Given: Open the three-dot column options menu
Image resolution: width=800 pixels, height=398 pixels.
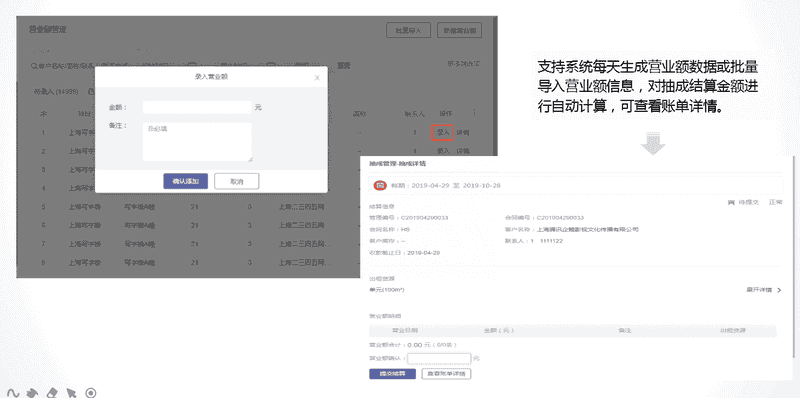Looking at the screenshot, I should tap(475, 112).
